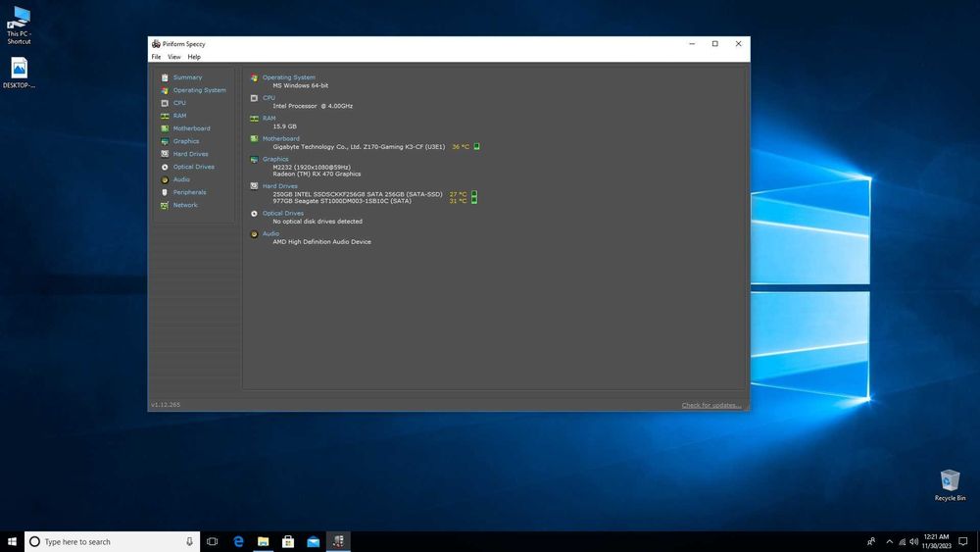The image size is (980, 552).
Task: Open Microsoft Store from taskbar
Action: [288, 541]
